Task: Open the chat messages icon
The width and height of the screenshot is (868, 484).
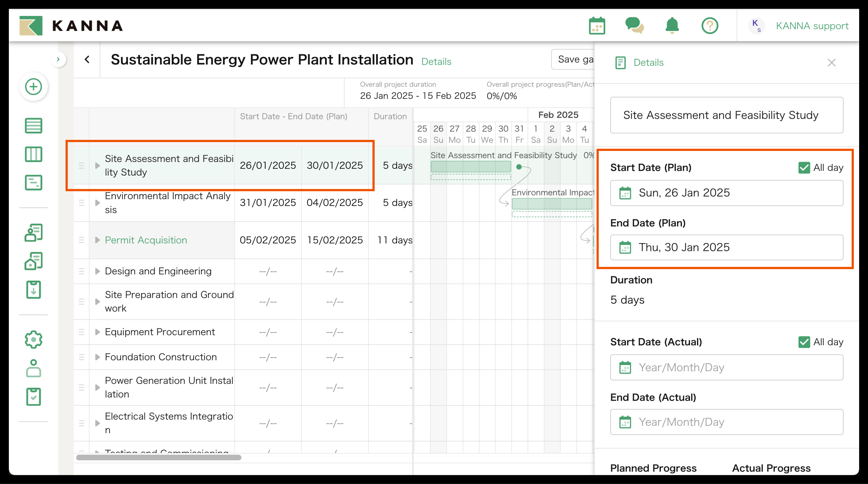Action: point(634,26)
